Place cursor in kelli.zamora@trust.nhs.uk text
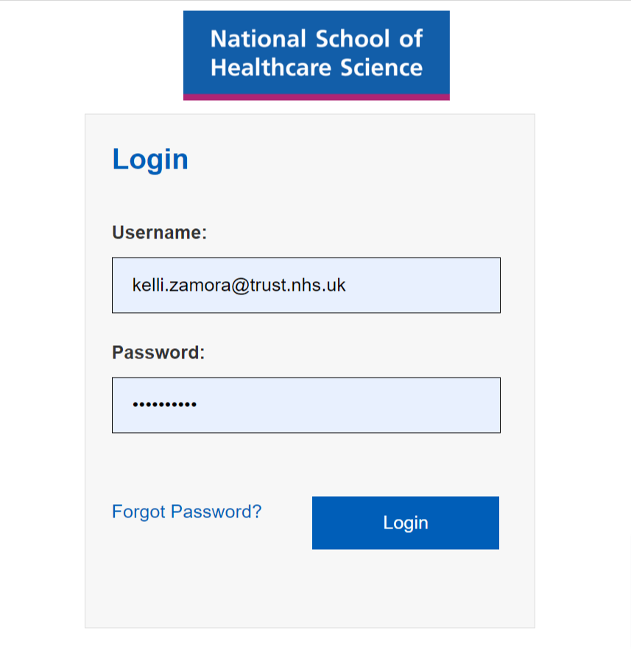631x672 pixels. click(239, 286)
